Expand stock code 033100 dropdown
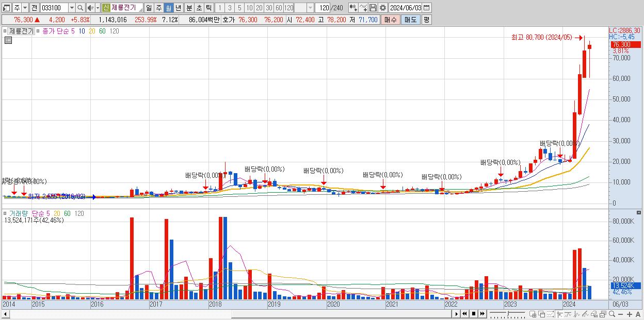The height and width of the screenshot is (320, 644). (x=72, y=8)
